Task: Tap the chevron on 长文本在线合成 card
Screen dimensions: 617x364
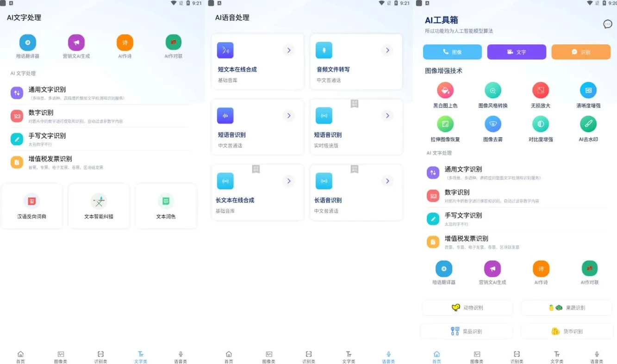Action: (x=289, y=181)
